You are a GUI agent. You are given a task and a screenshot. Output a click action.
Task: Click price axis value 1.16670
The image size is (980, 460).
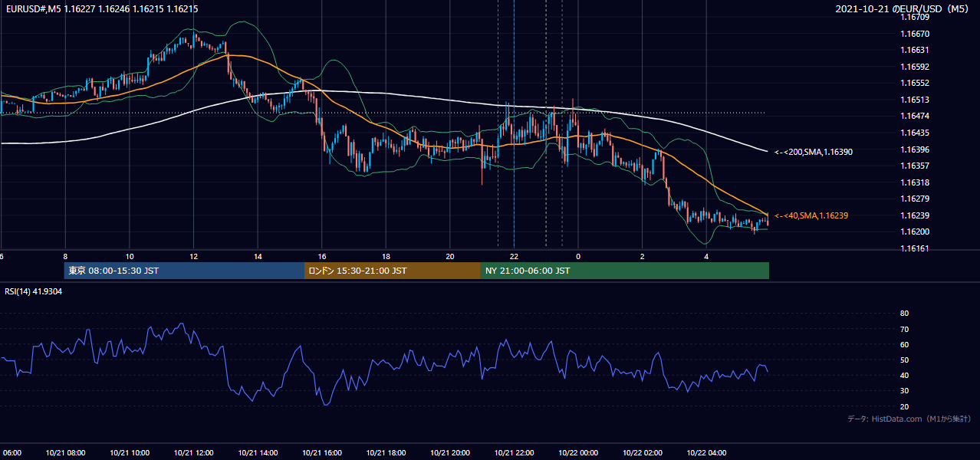916,34
